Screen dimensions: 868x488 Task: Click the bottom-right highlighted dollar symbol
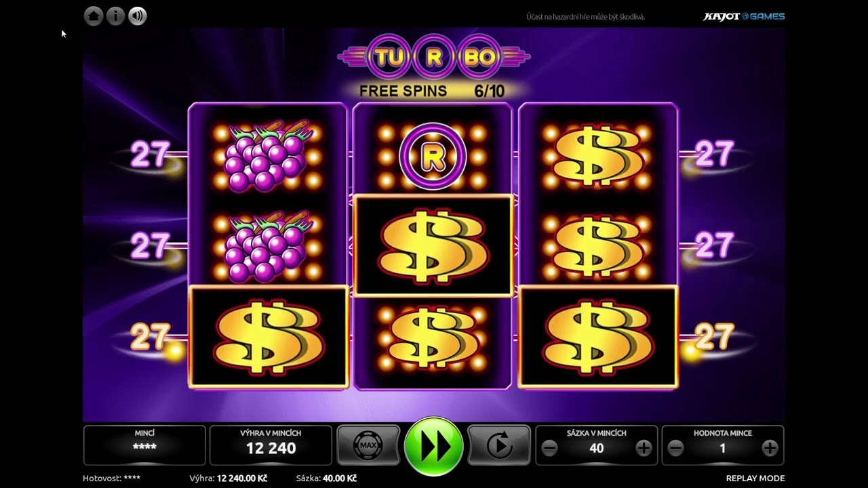click(x=598, y=337)
